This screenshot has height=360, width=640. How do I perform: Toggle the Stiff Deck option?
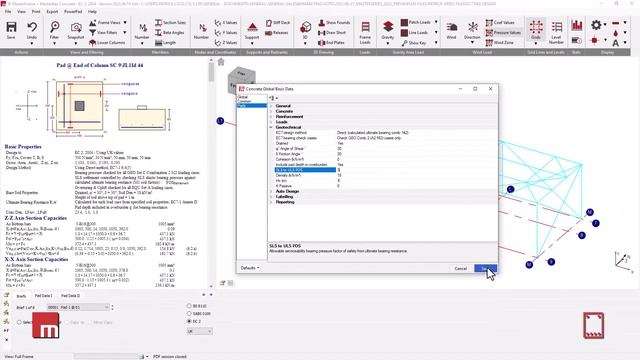(x=278, y=22)
